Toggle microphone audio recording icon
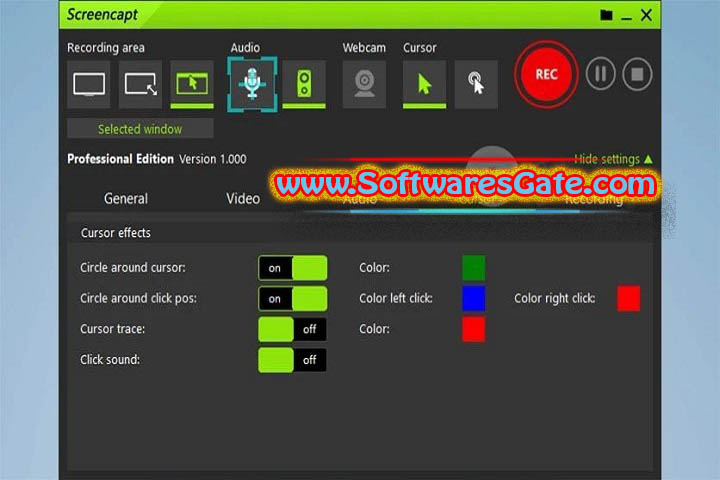Viewport: 720px width, 480px height. point(252,84)
